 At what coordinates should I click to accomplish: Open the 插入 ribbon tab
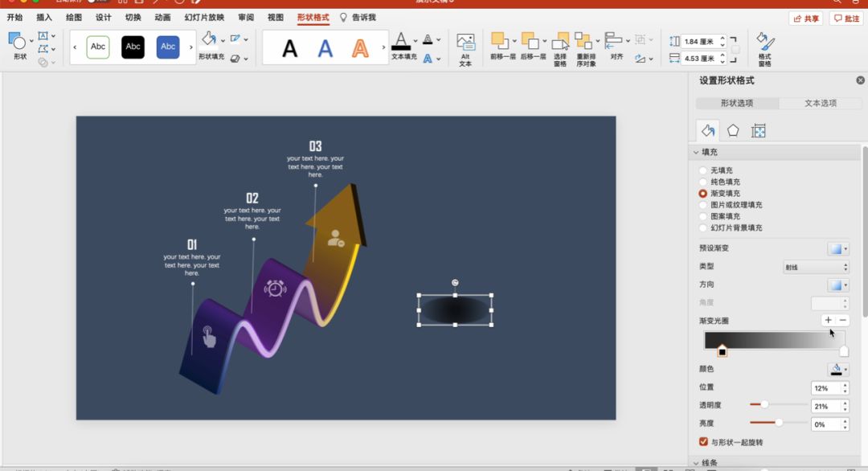tap(44, 17)
